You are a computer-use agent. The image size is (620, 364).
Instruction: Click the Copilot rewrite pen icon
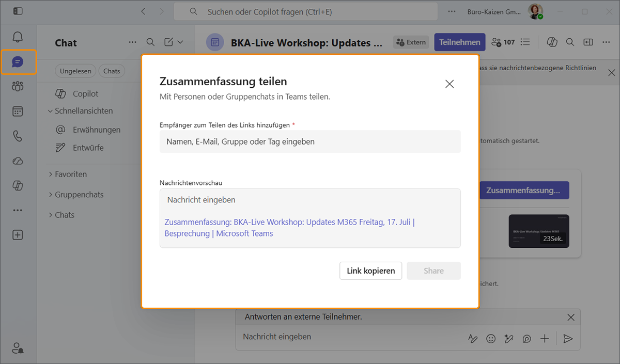pyautogui.click(x=509, y=339)
